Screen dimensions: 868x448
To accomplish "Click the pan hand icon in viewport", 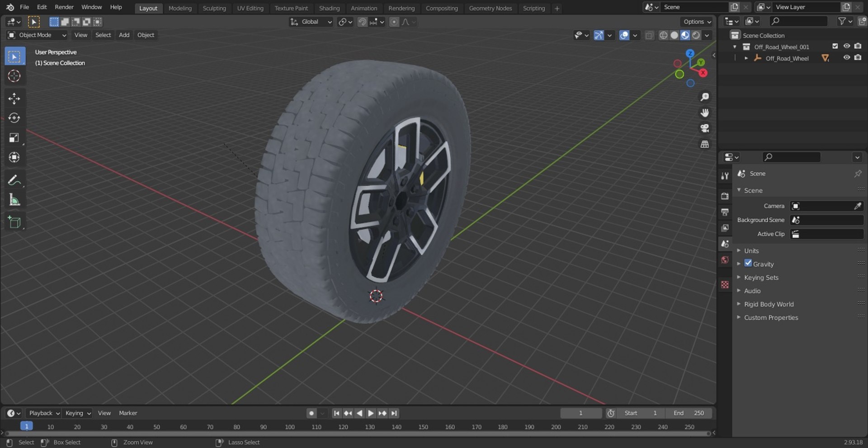I will tap(704, 113).
